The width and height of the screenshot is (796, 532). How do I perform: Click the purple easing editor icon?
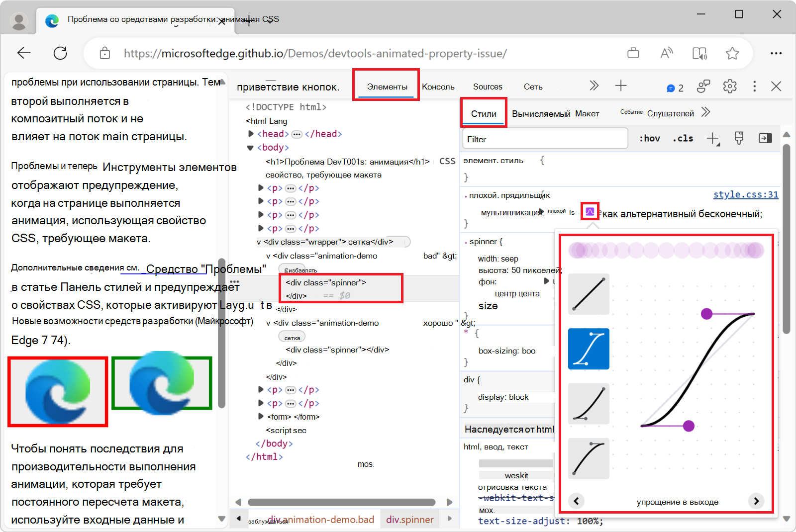[590, 212]
